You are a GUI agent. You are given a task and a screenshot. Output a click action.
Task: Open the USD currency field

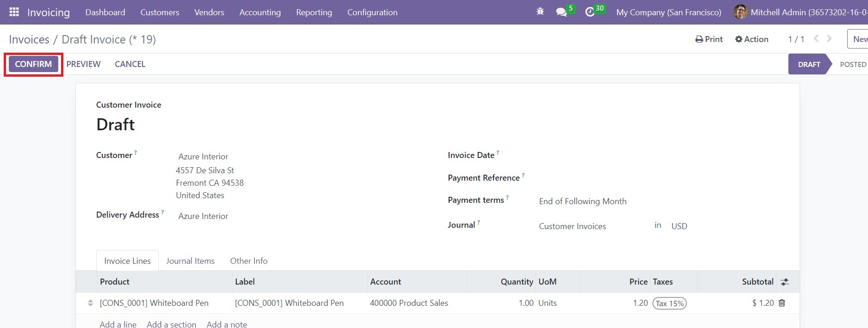pos(679,226)
